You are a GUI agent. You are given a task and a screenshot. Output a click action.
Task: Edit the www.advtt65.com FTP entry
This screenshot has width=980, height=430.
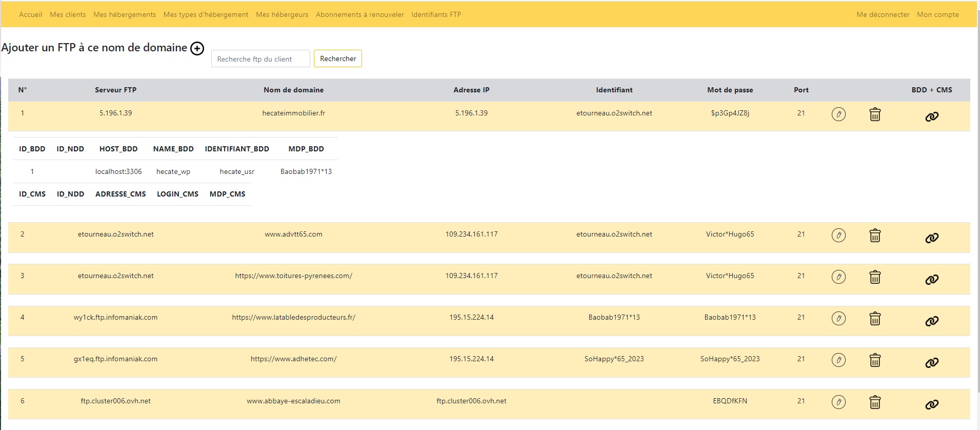[x=838, y=235]
